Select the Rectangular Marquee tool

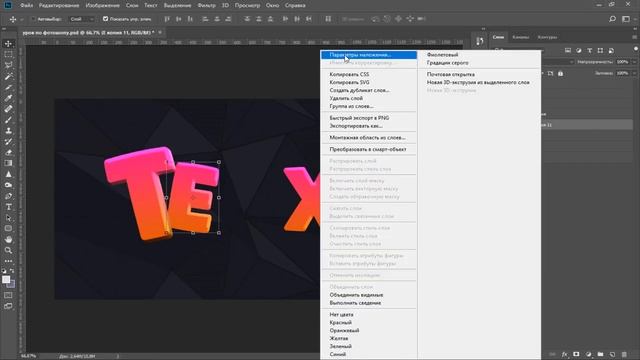pos(8,54)
